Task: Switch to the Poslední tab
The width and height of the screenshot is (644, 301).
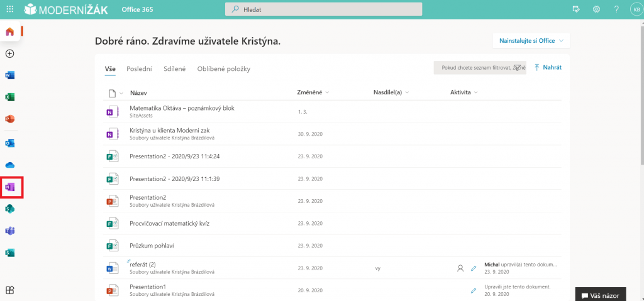Action: click(139, 69)
